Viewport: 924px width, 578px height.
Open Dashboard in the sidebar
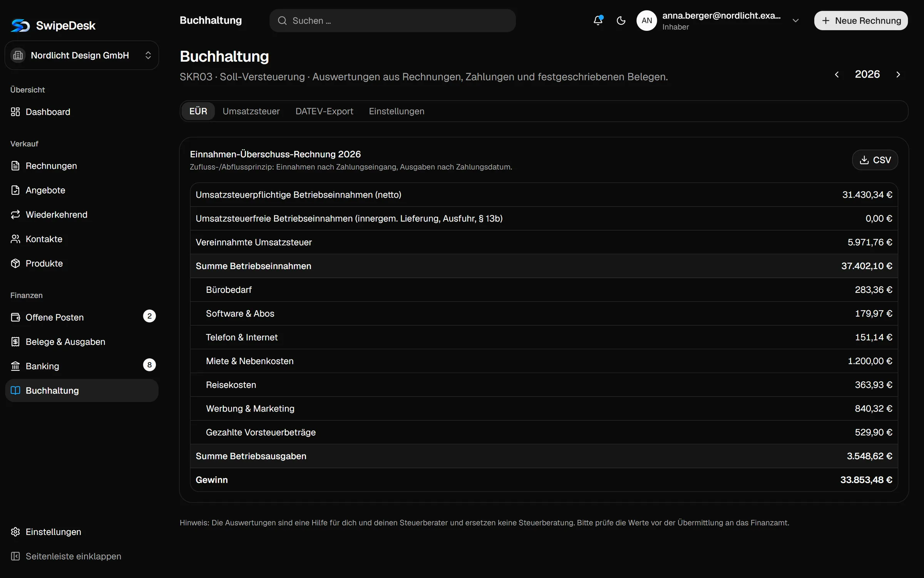click(82, 112)
